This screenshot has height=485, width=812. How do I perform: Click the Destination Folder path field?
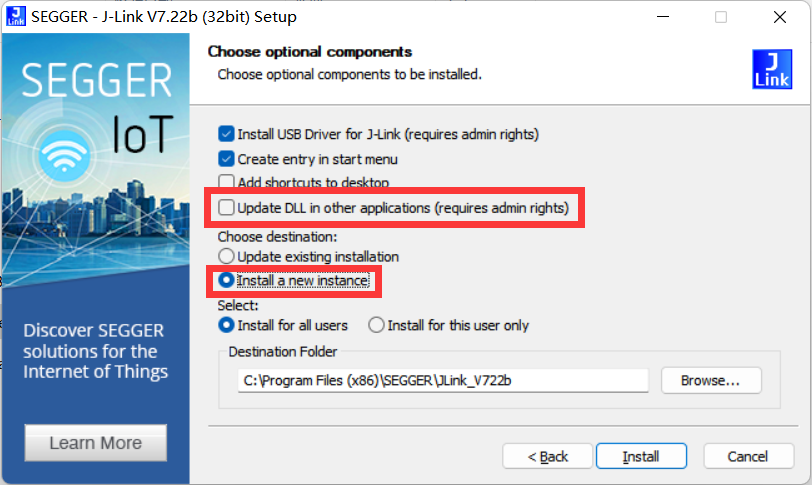[x=443, y=380]
